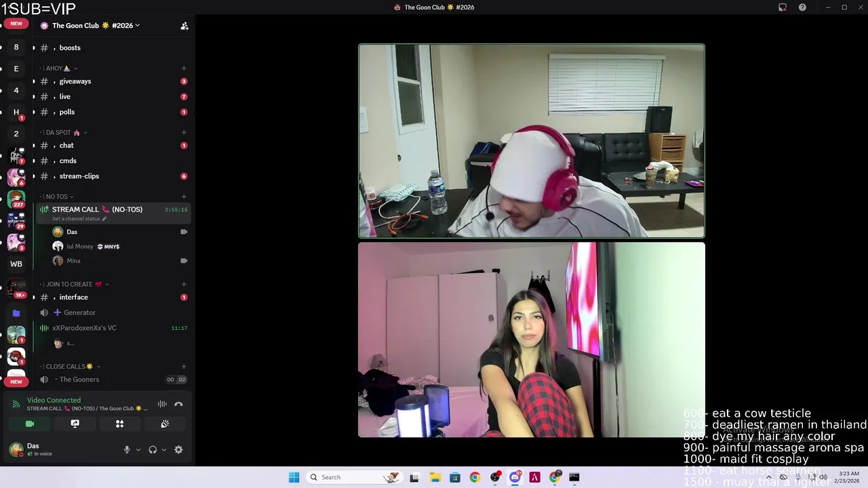Click Set a channel status
This screenshot has height=488, width=868.
pos(79,219)
